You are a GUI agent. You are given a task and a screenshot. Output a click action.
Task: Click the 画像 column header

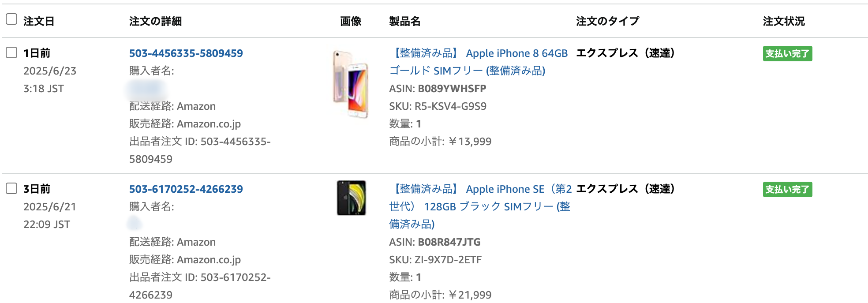[x=351, y=21]
